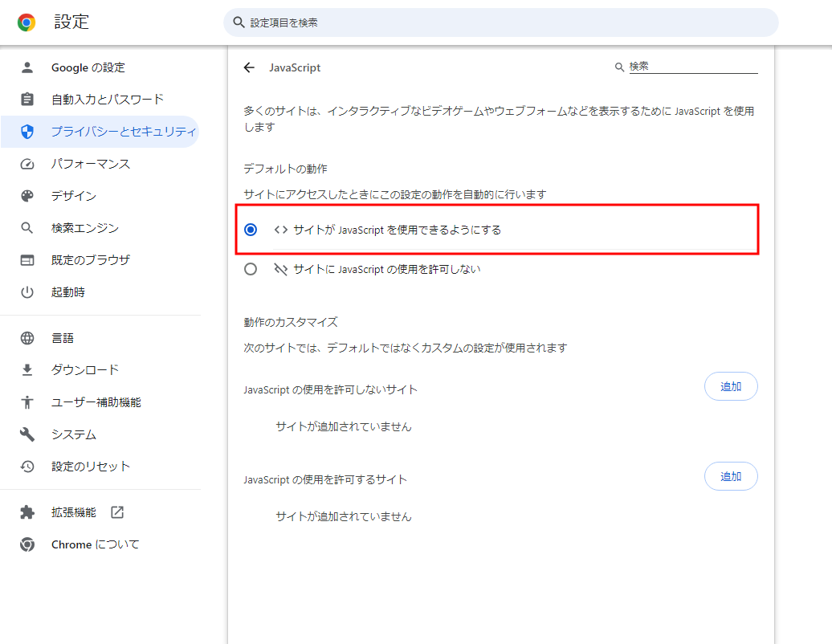Select radio サイトに JavaScript の使用を許可しない
Screen dimensions: 832x644
tap(251, 269)
